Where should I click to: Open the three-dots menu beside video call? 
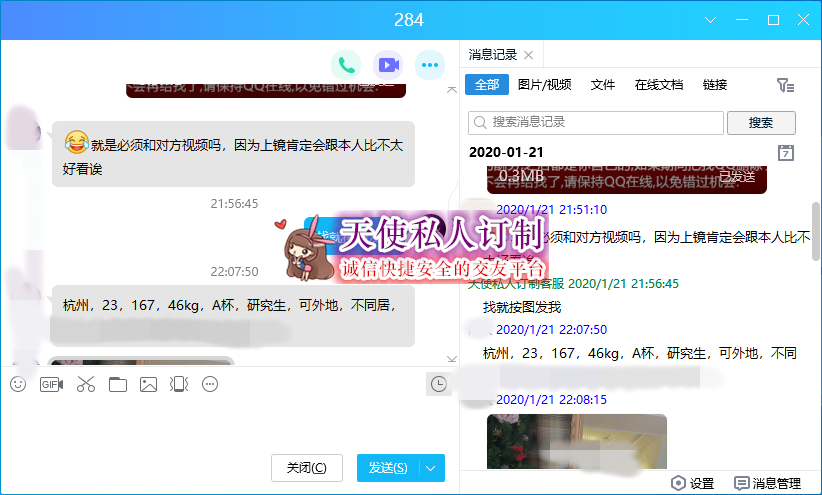point(430,66)
